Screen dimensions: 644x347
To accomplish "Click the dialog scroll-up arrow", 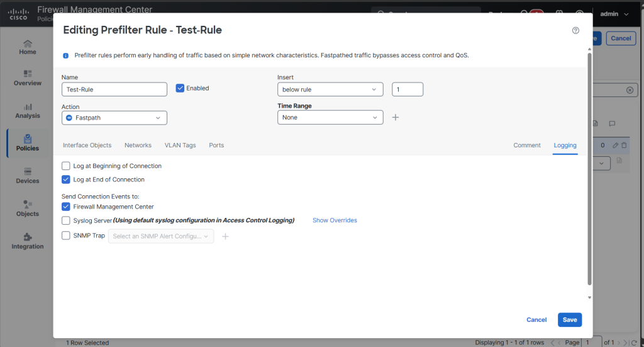I will coord(589,49).
